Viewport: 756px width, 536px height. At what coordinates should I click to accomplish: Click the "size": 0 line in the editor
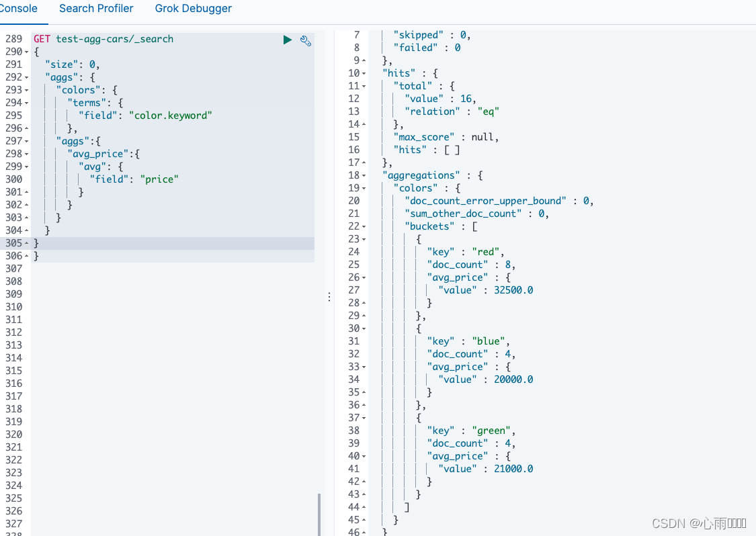[72, 64]
